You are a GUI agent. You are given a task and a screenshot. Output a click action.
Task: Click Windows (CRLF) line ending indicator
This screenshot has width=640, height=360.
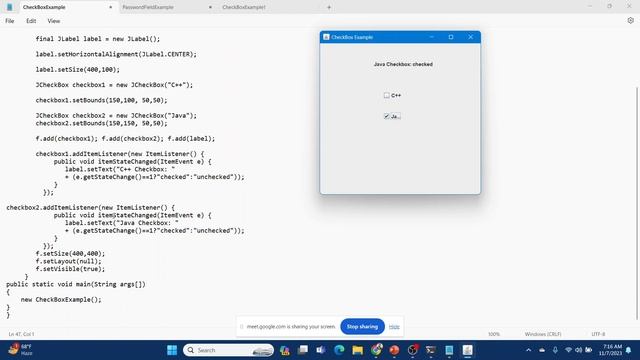pyautogui.click(x=543, y=334)
